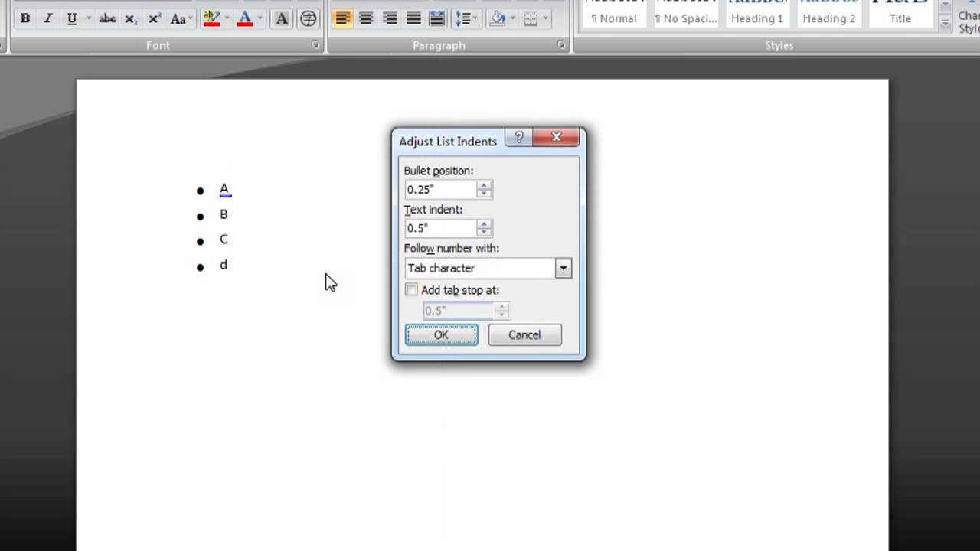Toggle bold formatting in the Font group
Viewport: 980px width, 551px height.
pos(25,18)
